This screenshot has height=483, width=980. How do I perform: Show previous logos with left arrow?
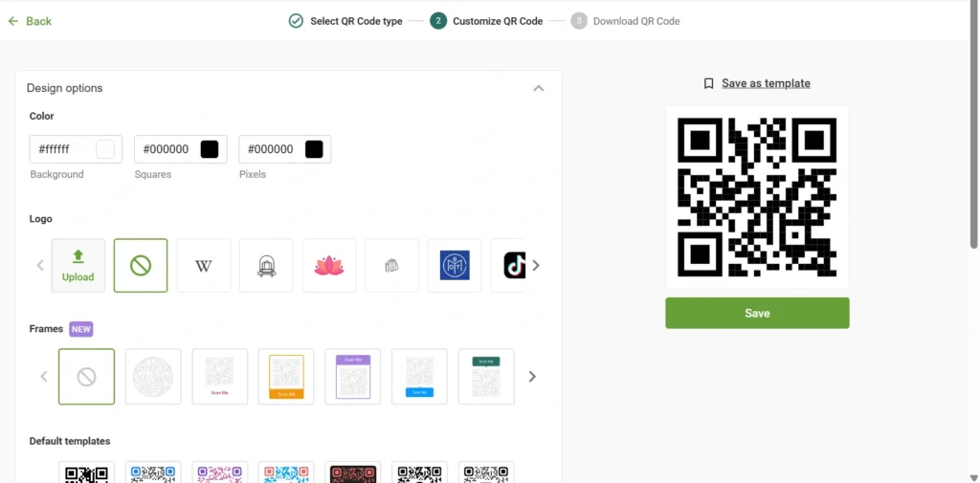tap(40, 266)
